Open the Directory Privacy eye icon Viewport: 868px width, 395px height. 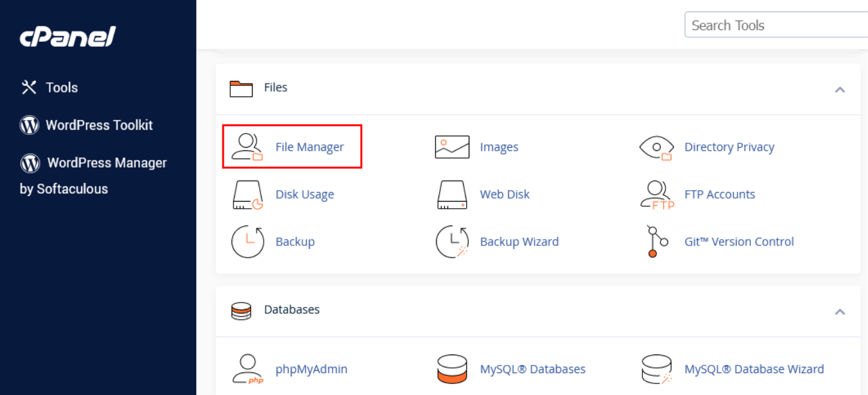tap(656, 147)
